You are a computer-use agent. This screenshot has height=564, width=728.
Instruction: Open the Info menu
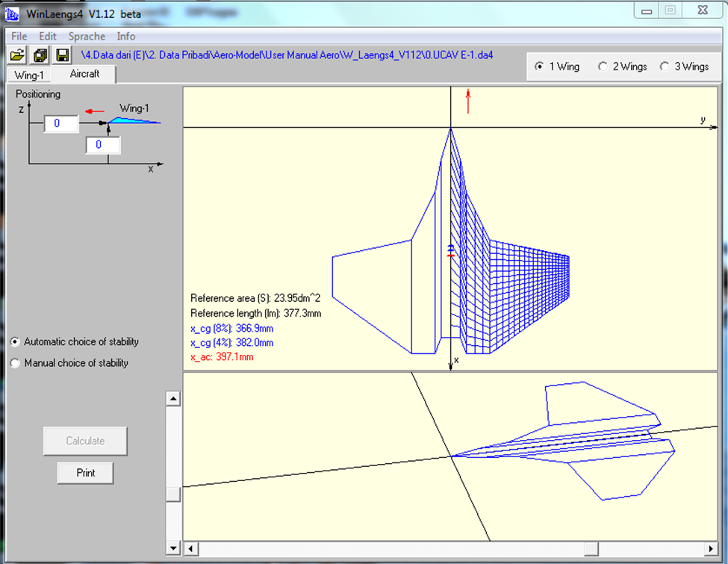[126, 37]
